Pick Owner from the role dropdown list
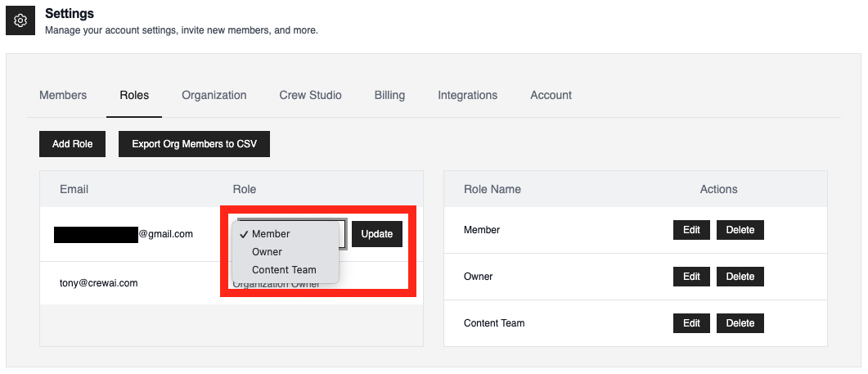The image size is (868, 374). click(267, 252)
